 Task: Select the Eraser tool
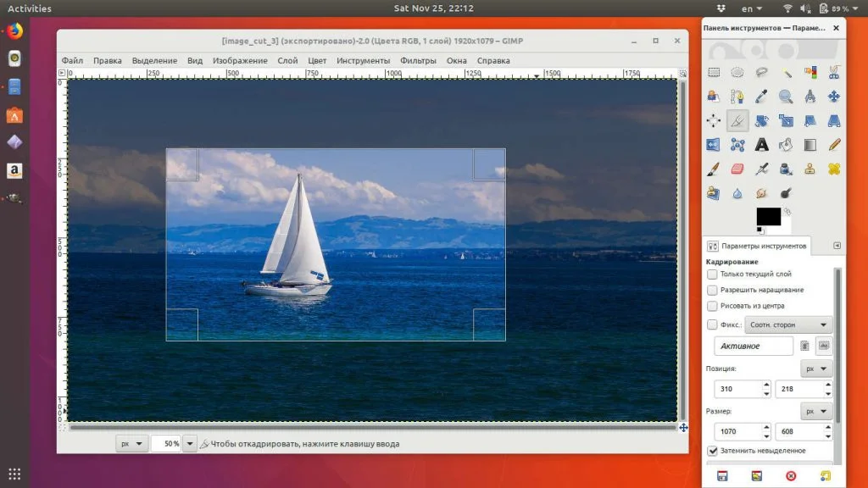coord(737,169)
